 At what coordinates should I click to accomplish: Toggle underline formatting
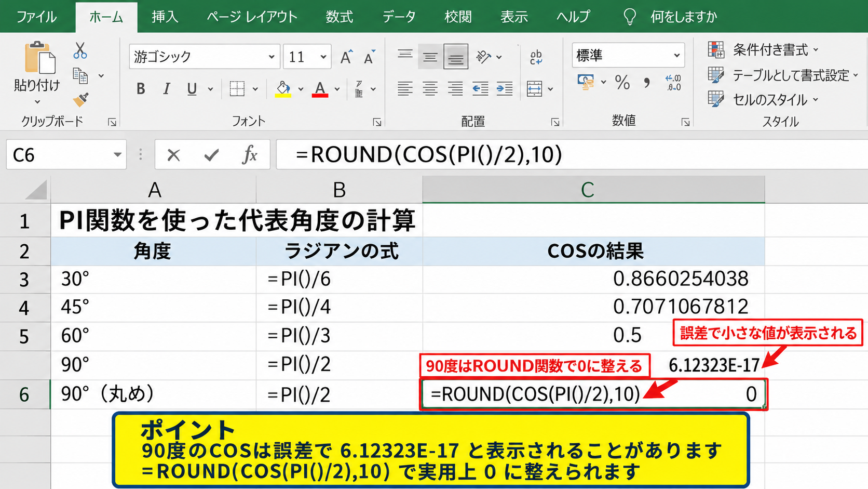click(192, 89)
